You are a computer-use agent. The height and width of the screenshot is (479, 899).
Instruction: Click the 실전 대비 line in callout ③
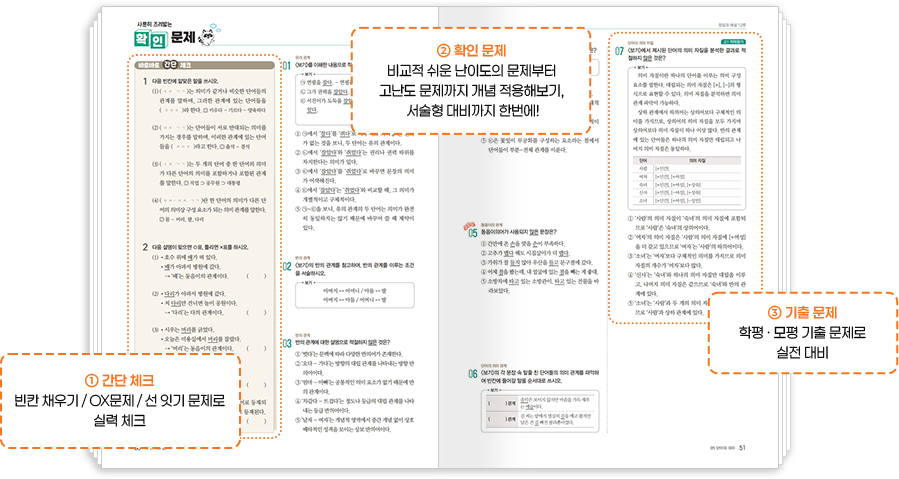[802, 353]
